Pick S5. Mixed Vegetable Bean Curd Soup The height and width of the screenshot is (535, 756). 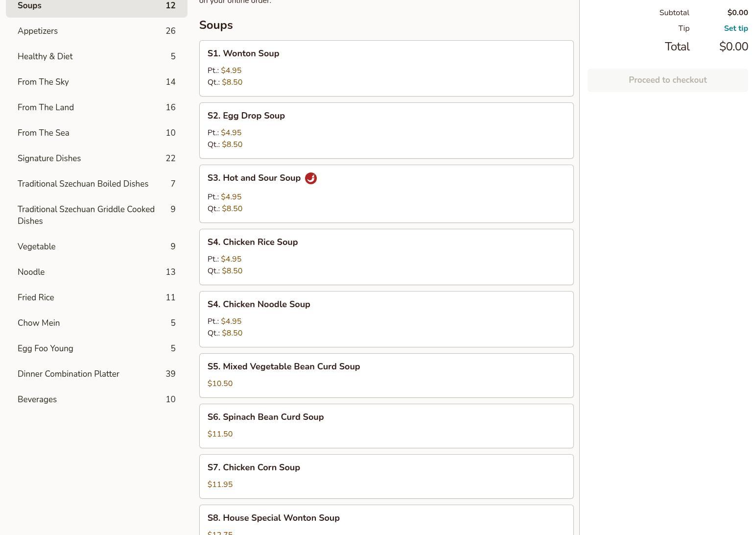pyautogui.click(x=386, y=375)
